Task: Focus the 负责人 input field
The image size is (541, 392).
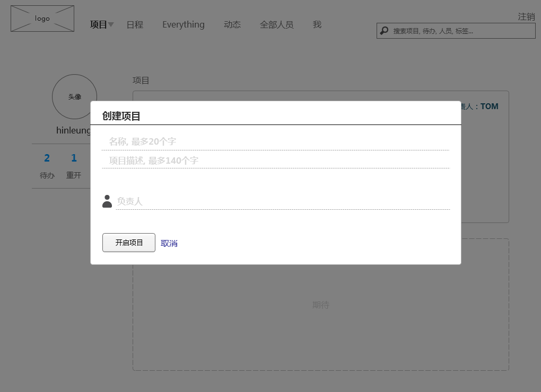Action: (282, 201)
